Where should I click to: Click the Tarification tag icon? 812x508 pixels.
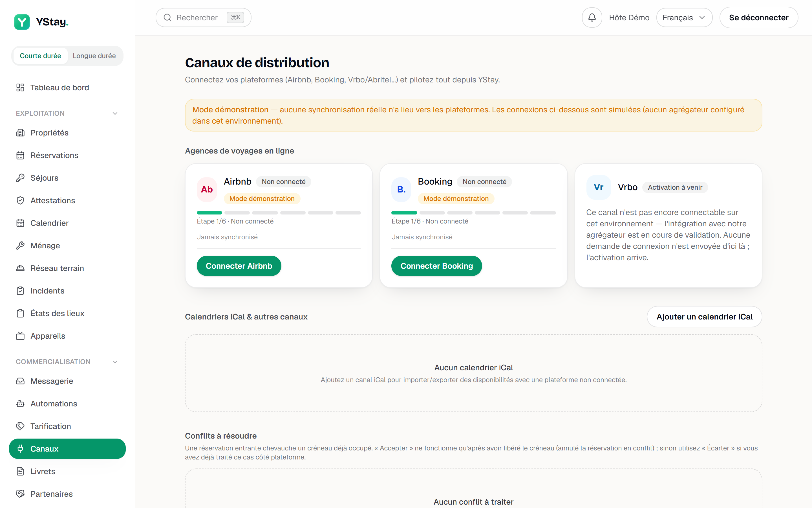coord(20,426)
